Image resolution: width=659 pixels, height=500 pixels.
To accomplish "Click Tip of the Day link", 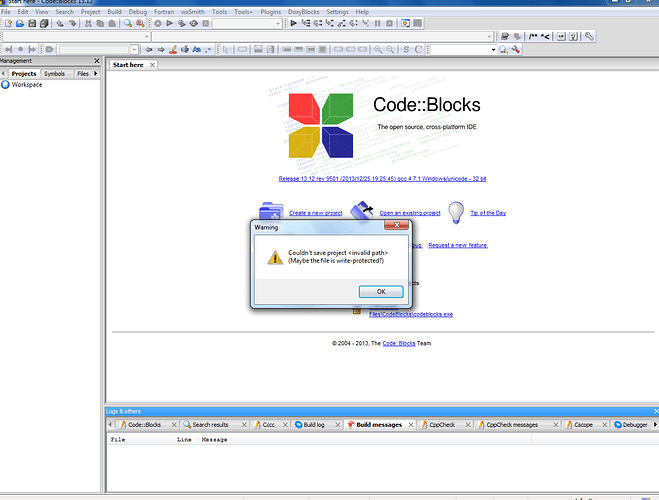I will 488,213.
